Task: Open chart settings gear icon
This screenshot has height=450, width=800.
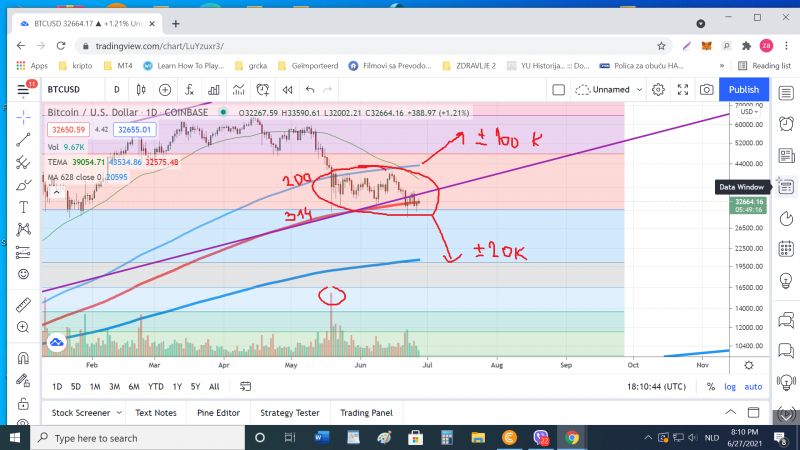Action: [x=658, y=90]
